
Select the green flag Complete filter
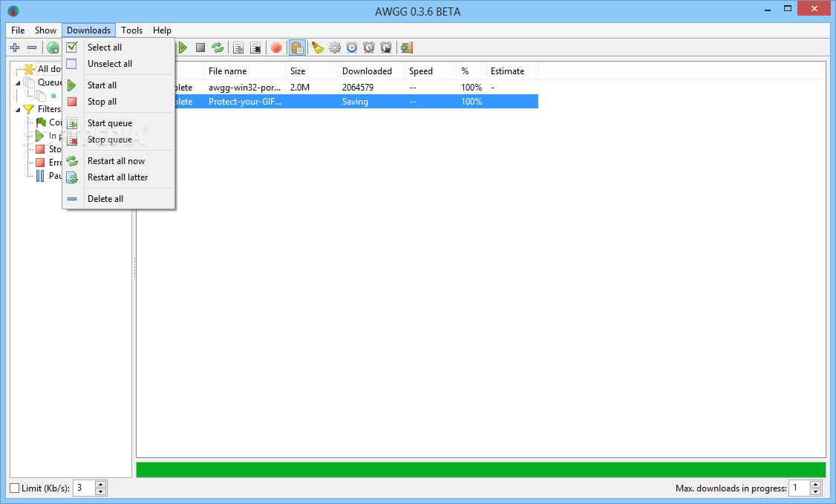click(x=48, y=122)
